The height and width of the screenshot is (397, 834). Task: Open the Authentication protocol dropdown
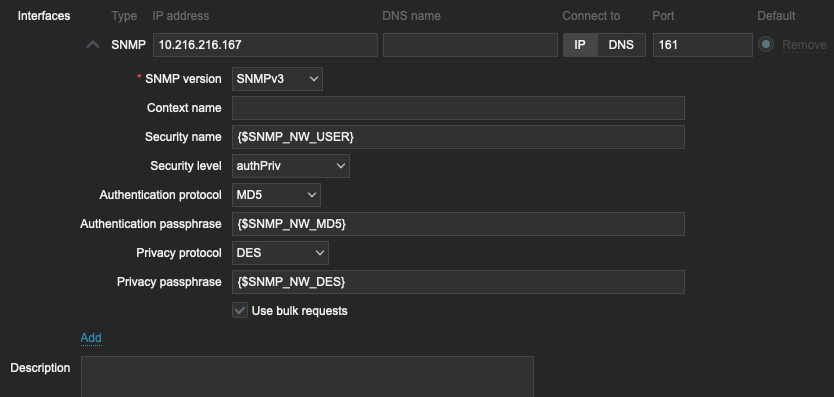(276, 195)
